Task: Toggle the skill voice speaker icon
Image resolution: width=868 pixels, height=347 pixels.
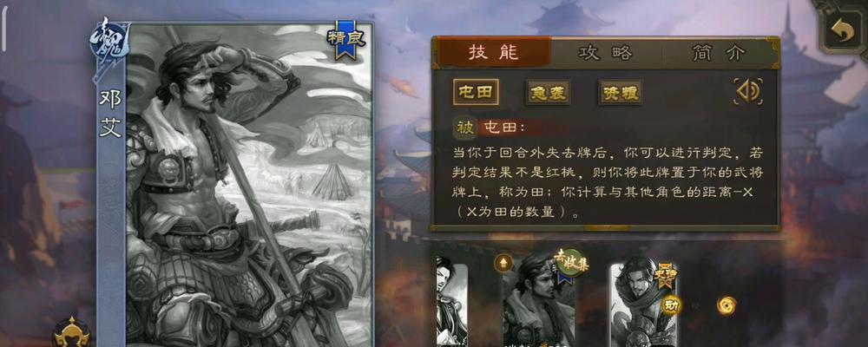Action: [748, 91]
